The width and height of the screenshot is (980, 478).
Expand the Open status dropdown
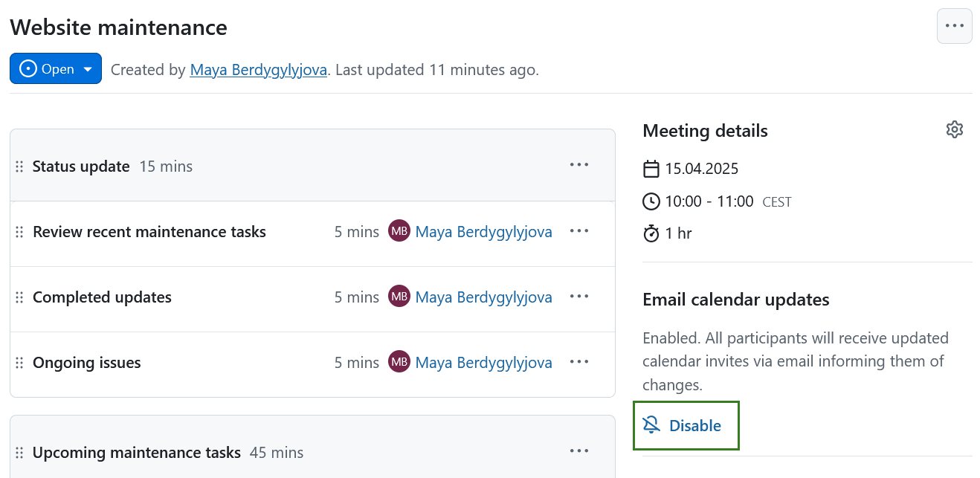[x=56, y=69]
